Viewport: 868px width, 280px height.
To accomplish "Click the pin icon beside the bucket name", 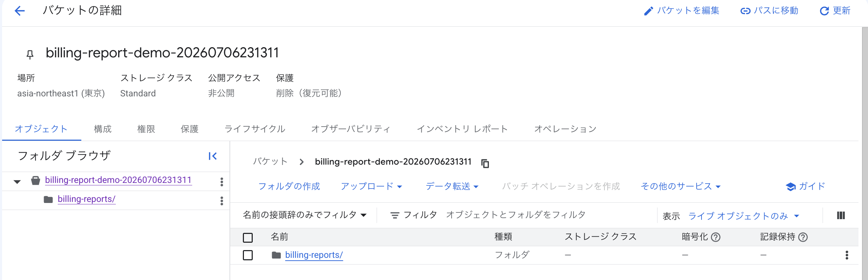I will coord(30,55).
